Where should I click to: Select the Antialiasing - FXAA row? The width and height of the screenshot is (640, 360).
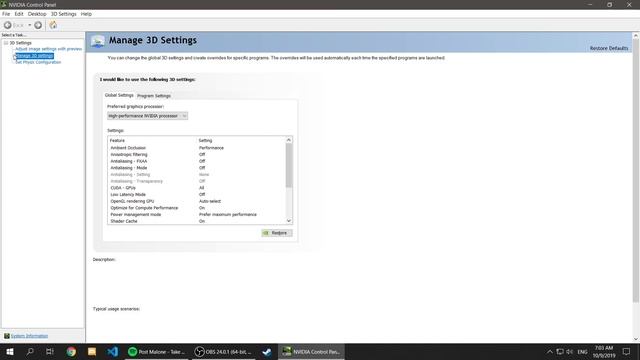pos(197,161)
